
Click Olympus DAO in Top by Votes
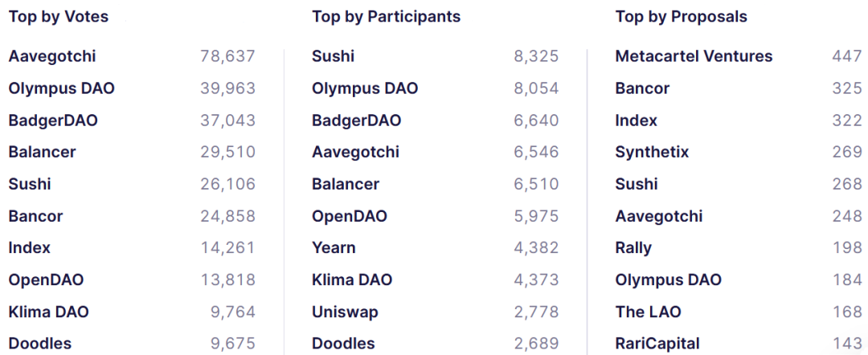(x=62, y=88)
